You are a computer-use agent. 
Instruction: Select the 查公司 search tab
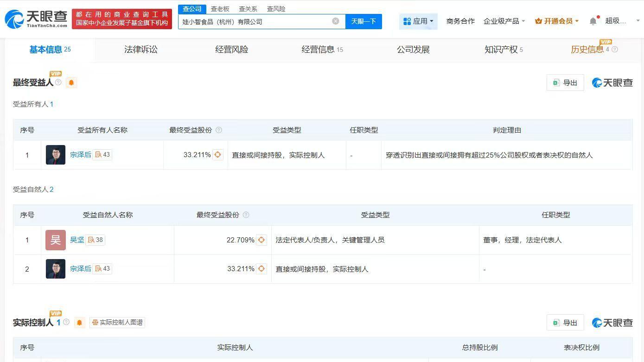coord(192,9)
